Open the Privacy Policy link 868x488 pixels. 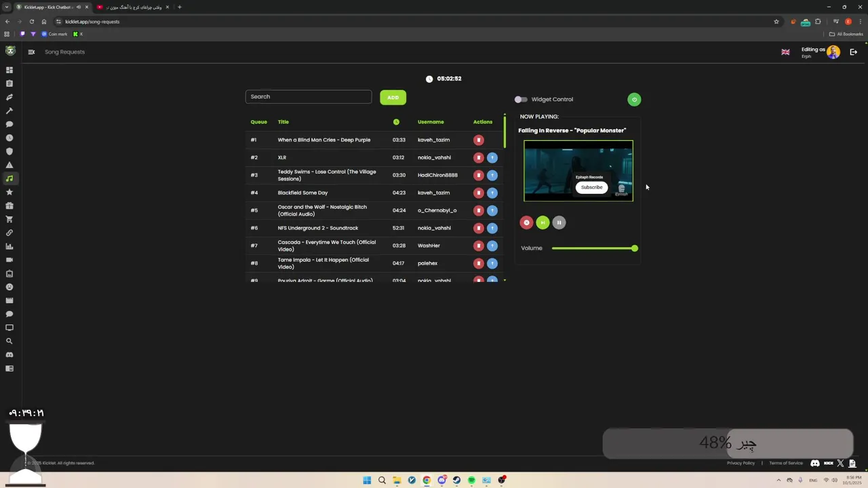coord(741,463)
